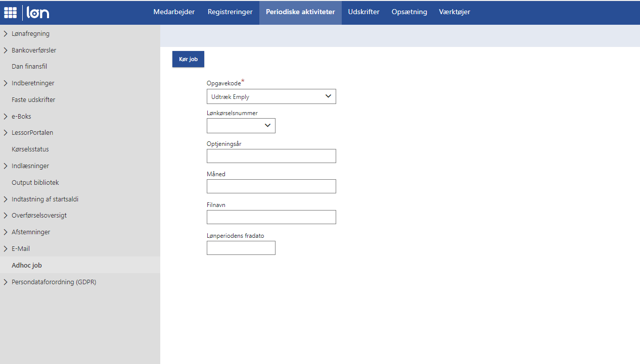Expand the Lønafregning chevron

[6, 34]
